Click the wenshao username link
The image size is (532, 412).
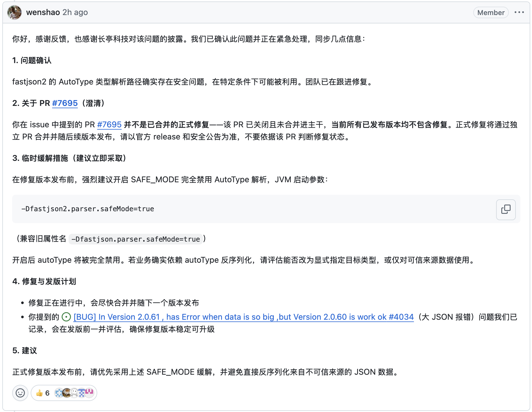pyautogui.click(x=43, y=12)
